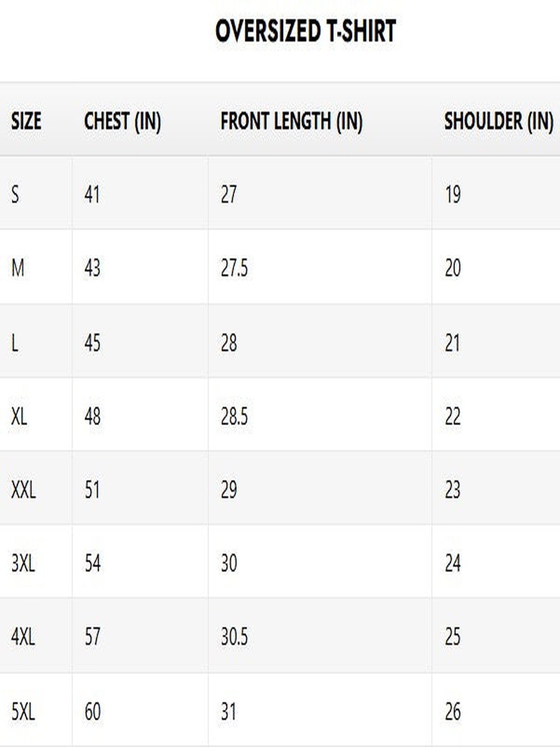The image size is (560, 747).
Task: Click the 3XL size row label
Action: [x=23, y=563]
